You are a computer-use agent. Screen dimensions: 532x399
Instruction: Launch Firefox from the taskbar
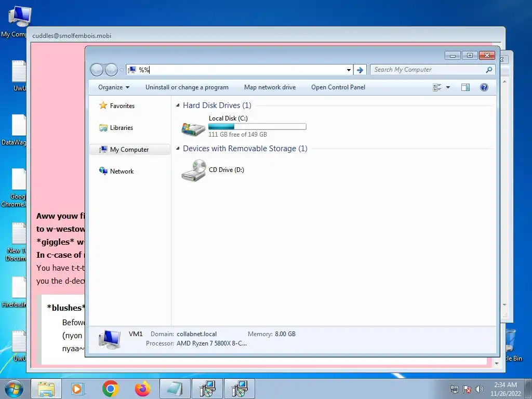pos(142,389)
